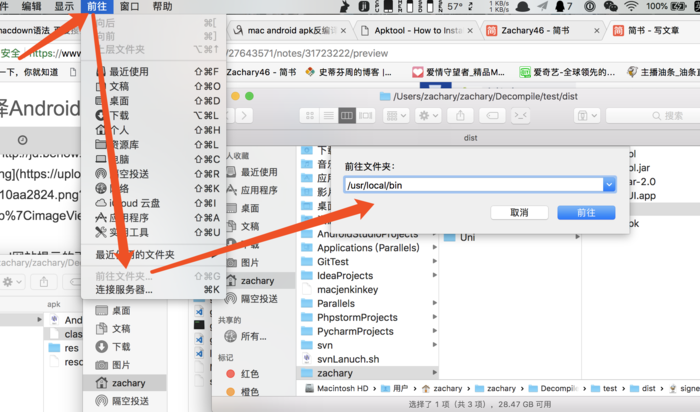Click the Wi-Fi icon in the menu bar
Image resolution: width=700 pixels, height=412 pixels.
pos(631,6)
